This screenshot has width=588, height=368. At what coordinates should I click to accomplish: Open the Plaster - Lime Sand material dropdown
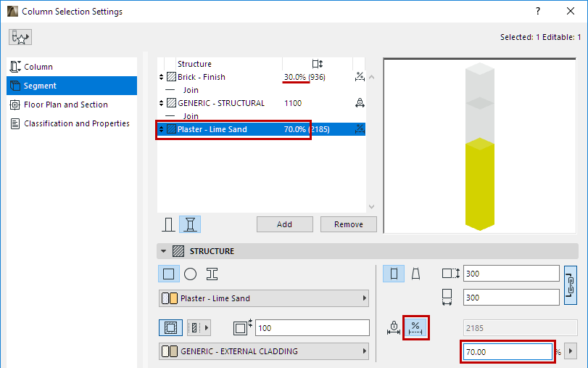(x=264, y=298)
